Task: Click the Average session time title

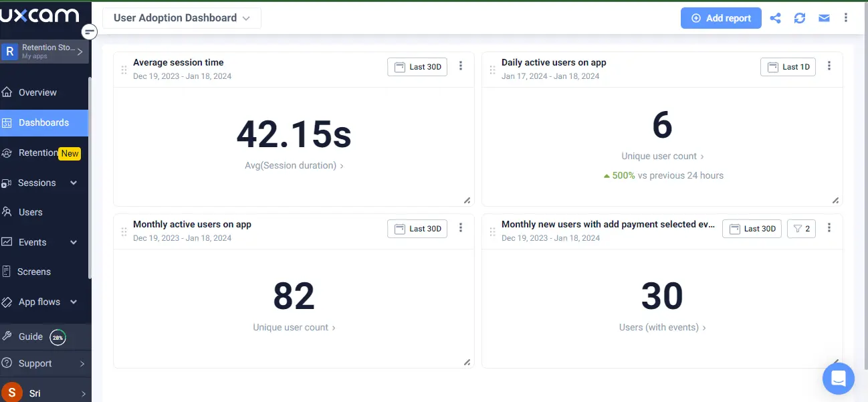Action: coord(179,62)
